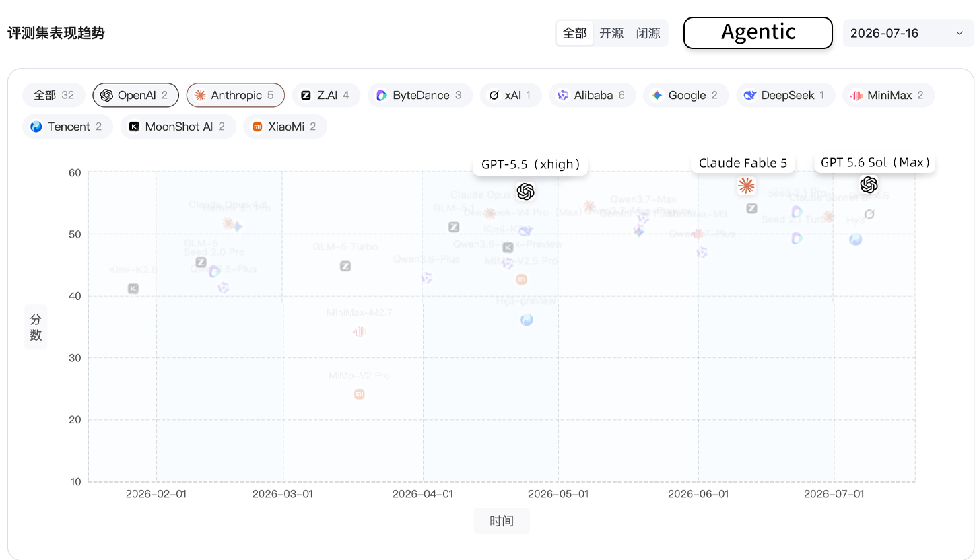Click the 2026-03-01 axis tick label
The width and height of the screenshot is (975, 560).
tap(283, 494)
